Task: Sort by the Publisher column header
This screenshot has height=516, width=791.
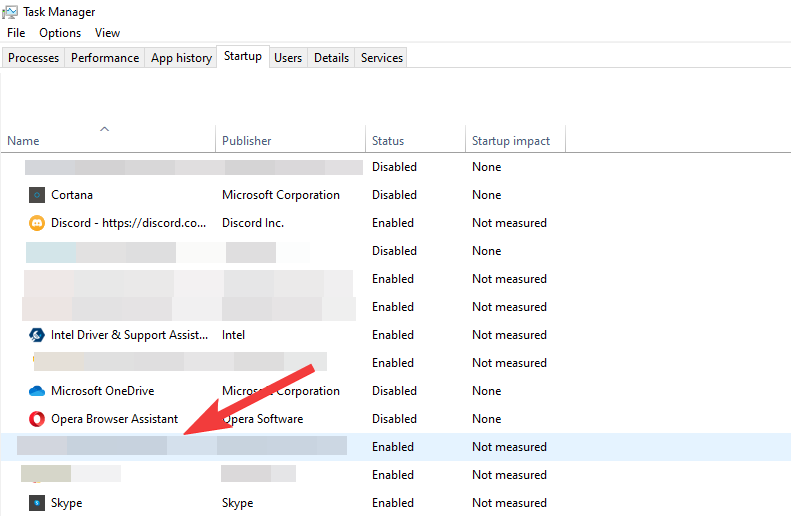Action: [x=247, y=141]
